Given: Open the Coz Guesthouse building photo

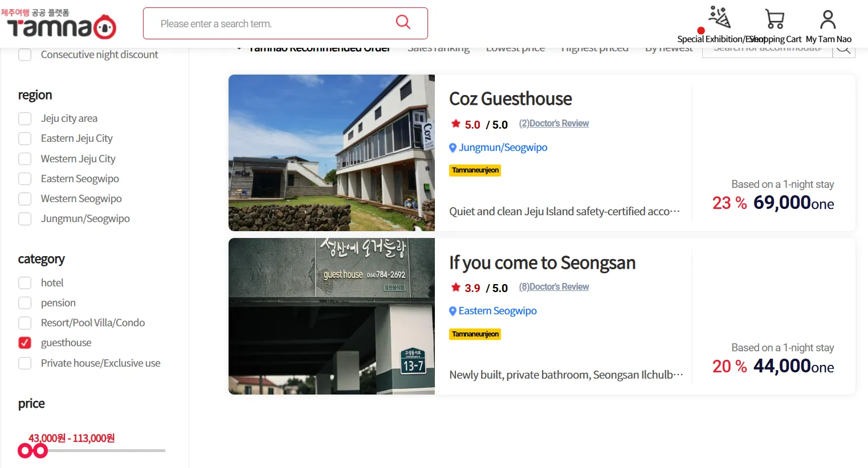Looking at the screenshot, I should coord(332,153).
